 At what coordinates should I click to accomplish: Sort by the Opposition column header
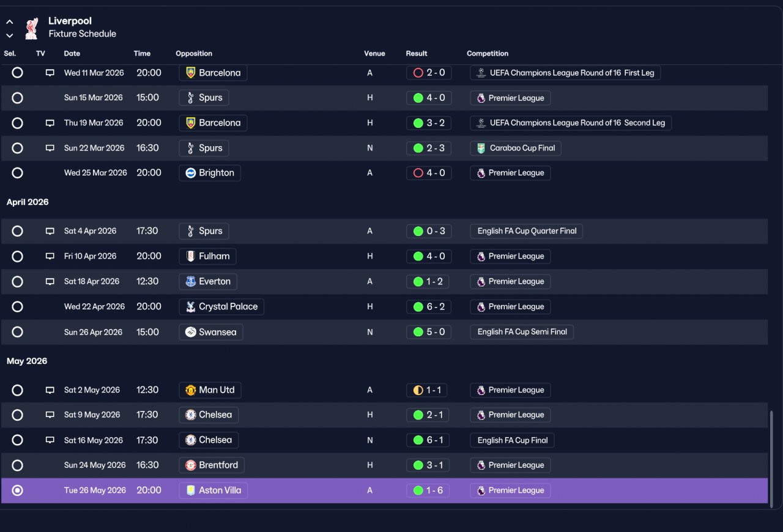(194, 54)
